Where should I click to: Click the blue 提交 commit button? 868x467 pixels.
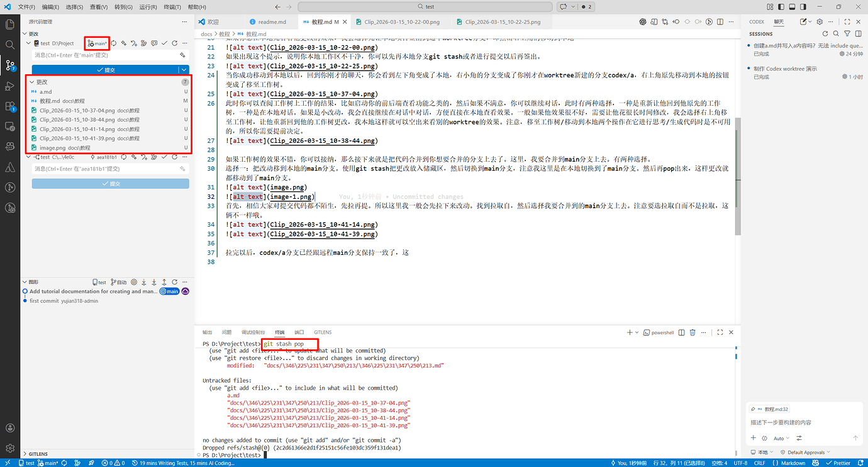pos(105,70)
